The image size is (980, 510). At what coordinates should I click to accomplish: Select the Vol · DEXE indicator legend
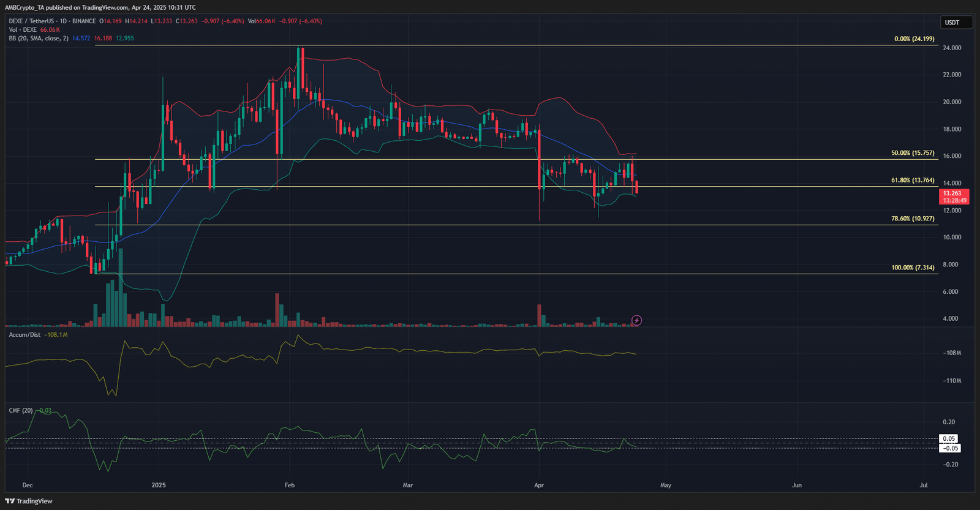pos(23,29)
